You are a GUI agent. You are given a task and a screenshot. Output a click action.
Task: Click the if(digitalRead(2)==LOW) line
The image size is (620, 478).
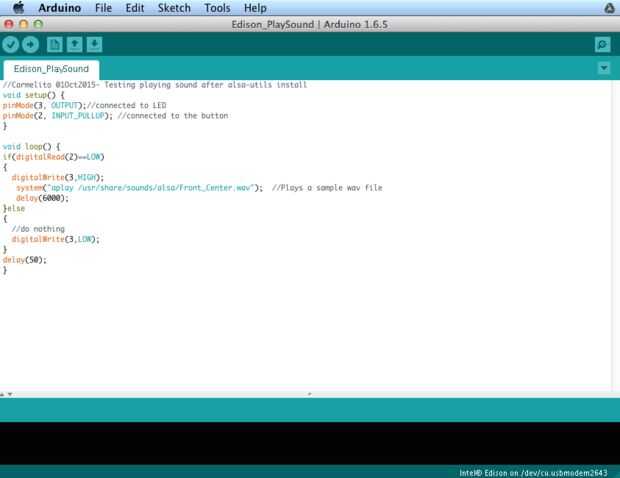[53, 157]
